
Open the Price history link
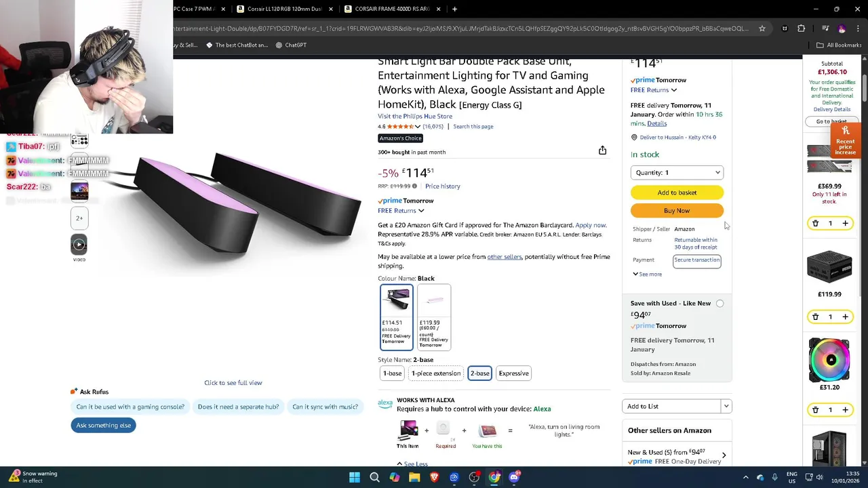point(442,186)
